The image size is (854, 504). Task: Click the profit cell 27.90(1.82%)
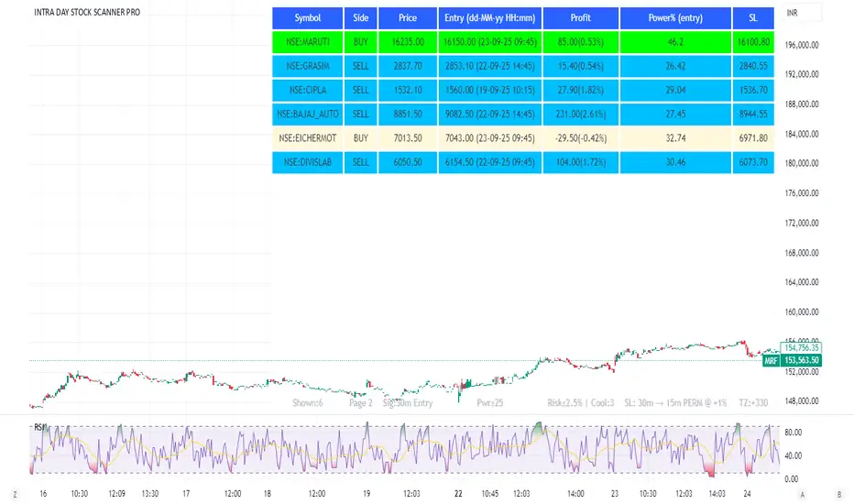581,90
